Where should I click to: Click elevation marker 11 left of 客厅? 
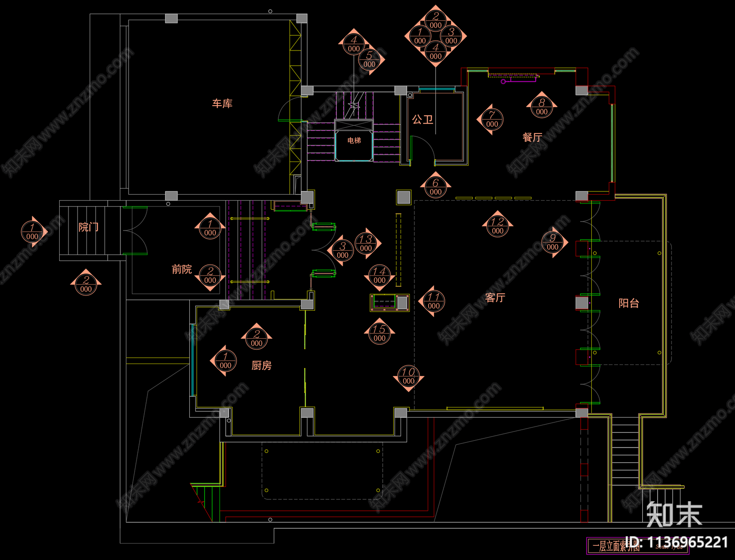coord(433,302)
